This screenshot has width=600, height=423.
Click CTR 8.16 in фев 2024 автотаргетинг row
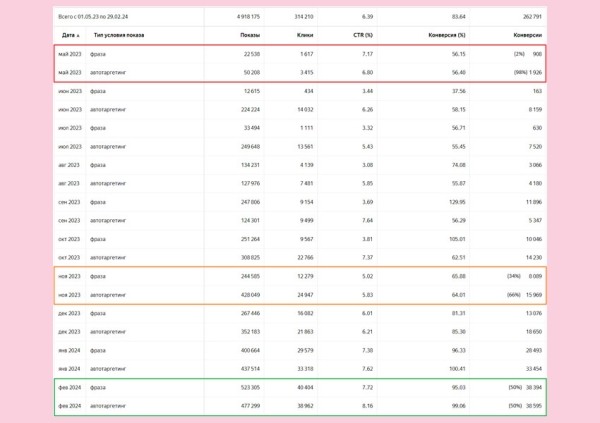367,406
